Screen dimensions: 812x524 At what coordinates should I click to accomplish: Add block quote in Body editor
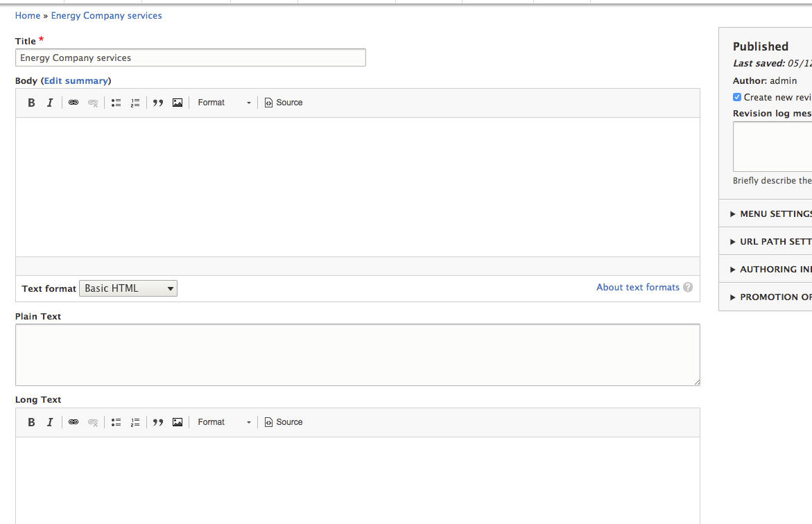click(158, 103)
